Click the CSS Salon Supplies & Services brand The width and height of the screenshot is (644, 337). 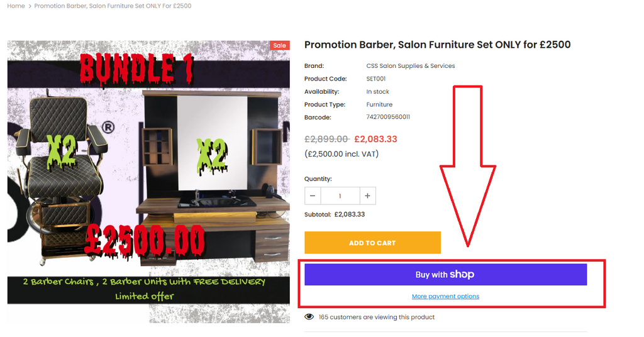click(410, 65)
